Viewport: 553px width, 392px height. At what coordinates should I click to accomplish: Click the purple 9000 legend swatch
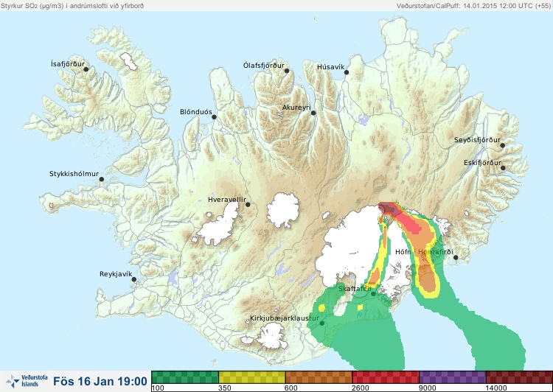[452, 377]
